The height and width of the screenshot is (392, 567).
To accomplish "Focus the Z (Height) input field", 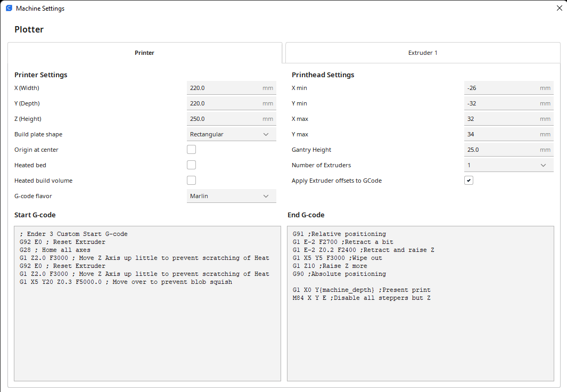I will pyautogui.click(x=224, y=119).
